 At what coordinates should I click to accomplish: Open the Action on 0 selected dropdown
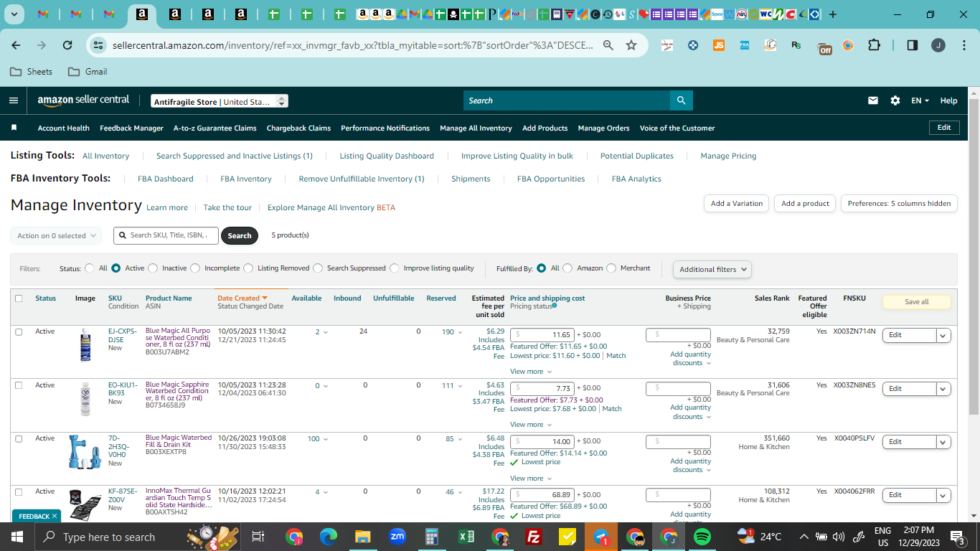pyautogui.click(x=56, y=235)
